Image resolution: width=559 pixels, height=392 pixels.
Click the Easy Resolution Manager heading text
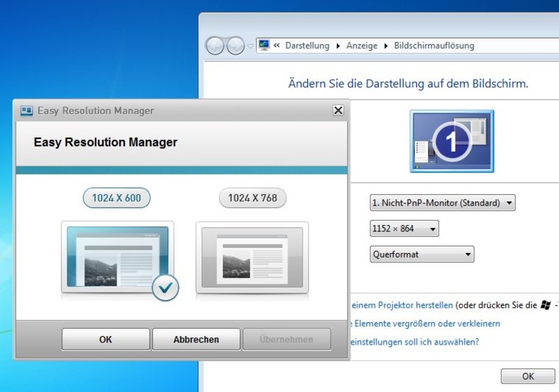(106, 142)
